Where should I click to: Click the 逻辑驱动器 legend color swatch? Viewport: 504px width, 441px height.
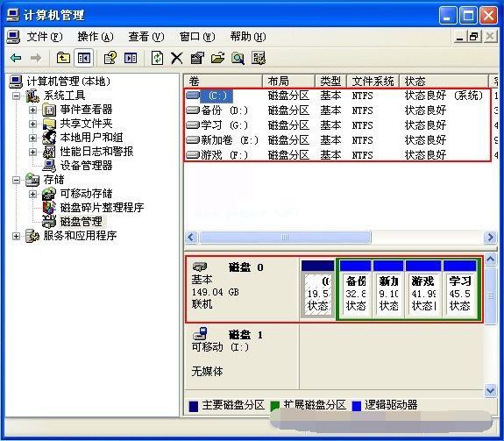pos(357,406)
